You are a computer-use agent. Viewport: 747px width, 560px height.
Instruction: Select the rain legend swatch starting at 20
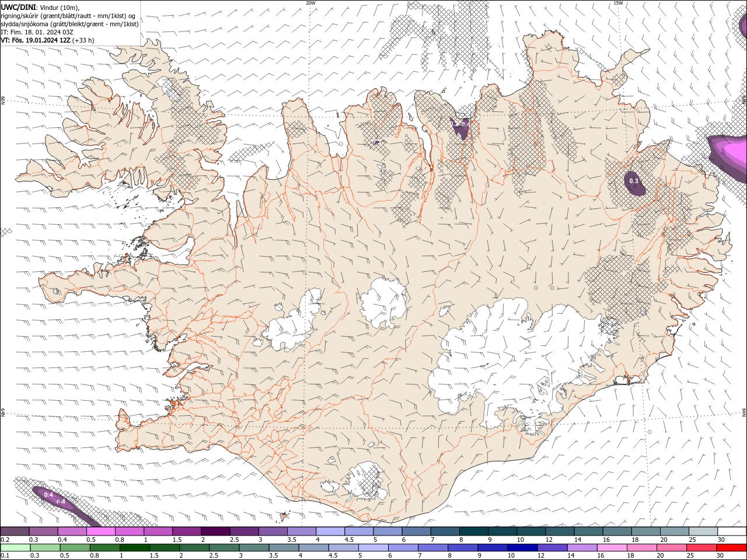(x=672, y=548)
